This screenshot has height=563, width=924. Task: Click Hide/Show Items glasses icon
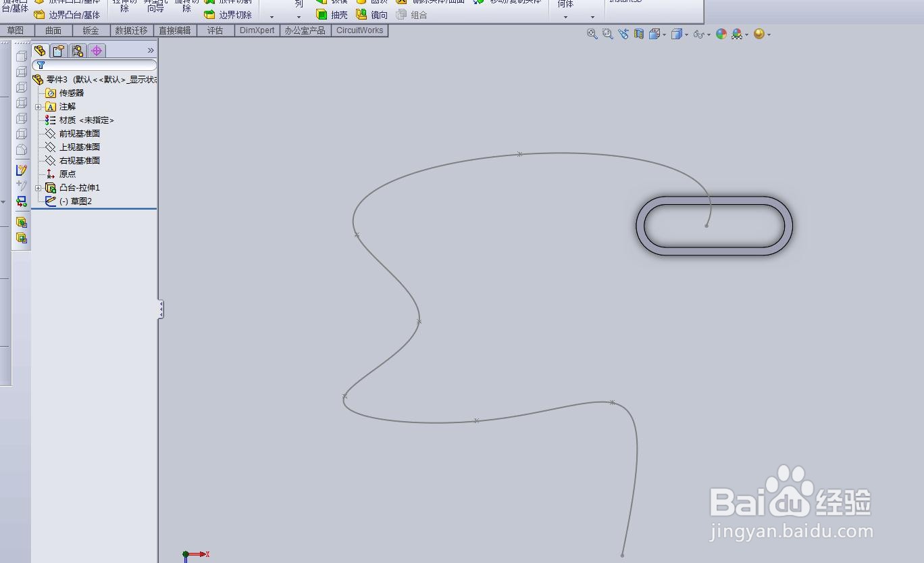[x=698, y=34]
